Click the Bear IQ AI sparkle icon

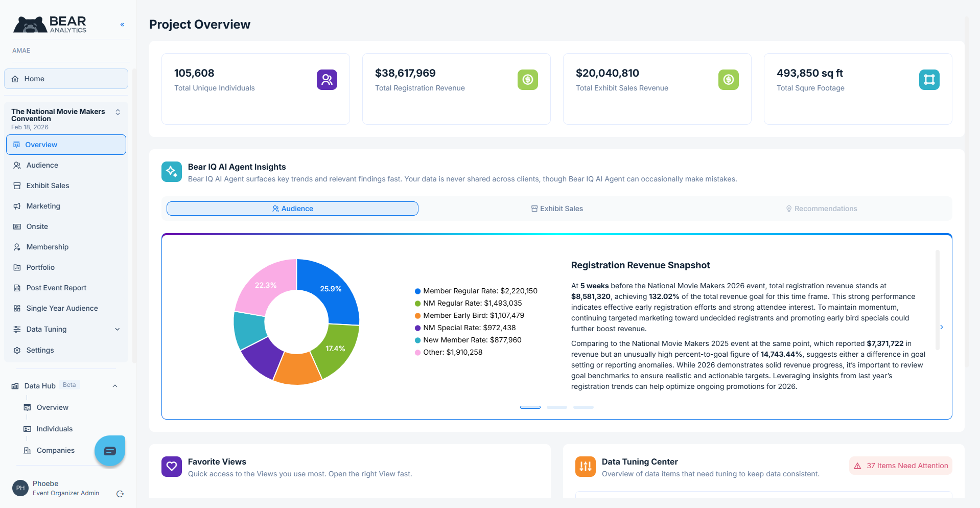coord(172,172)
